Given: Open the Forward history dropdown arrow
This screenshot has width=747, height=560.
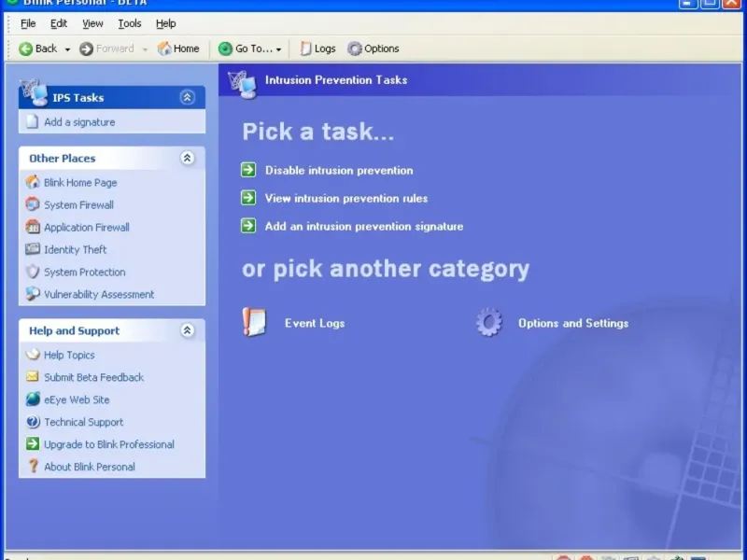Looking at the screenshot, I should (145, 49).
